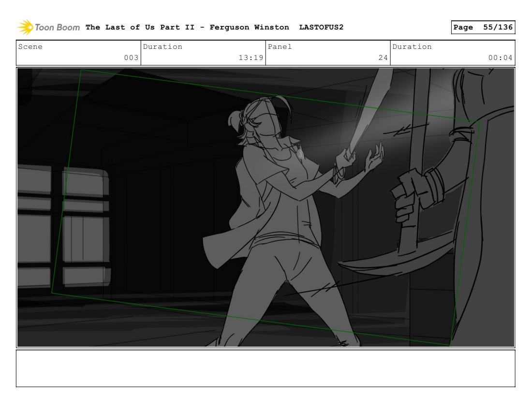Image resolution: width=532 pixels, height=411 pixels.
Task: Click the 'Scene' header label
Action: click(x=30, y=46)
